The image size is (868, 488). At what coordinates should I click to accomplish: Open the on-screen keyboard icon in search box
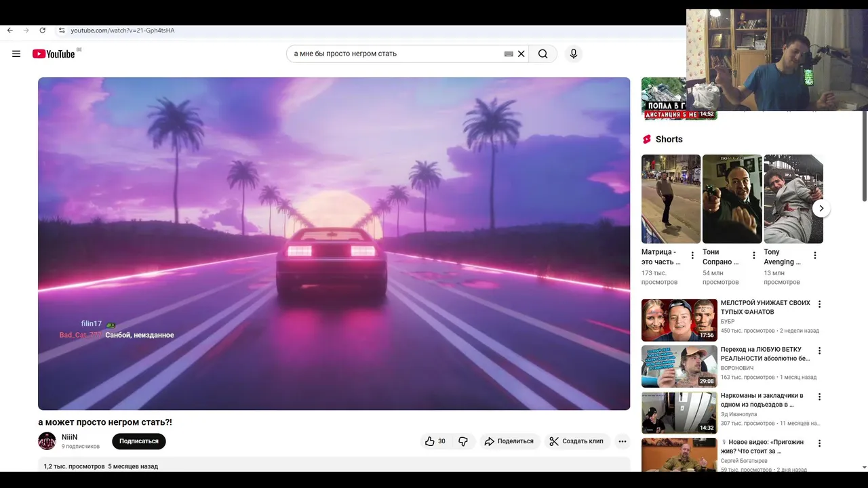(x=509, y=54)
